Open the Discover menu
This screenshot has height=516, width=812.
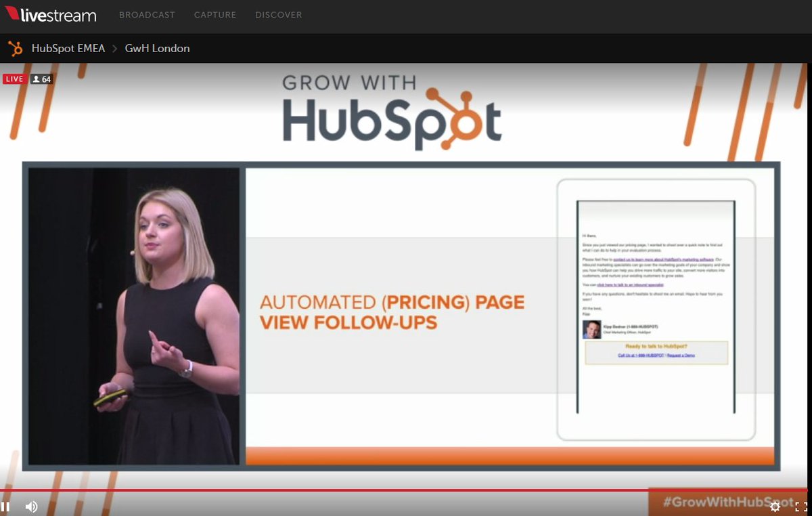click(x=279, y=15)
